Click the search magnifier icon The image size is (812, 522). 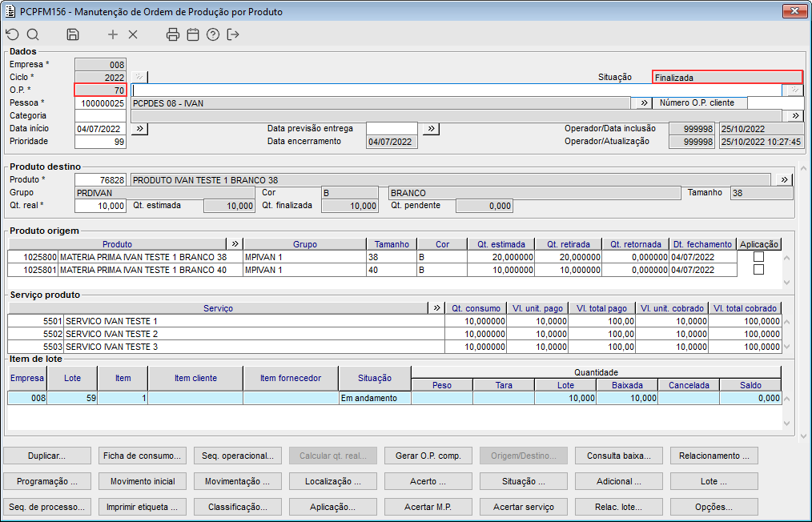[33, 34]
